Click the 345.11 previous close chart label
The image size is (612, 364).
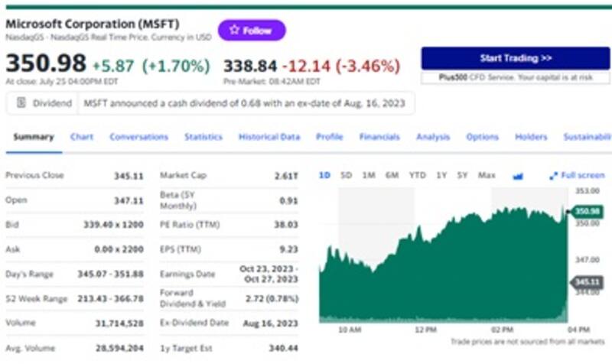pos(586,281)
